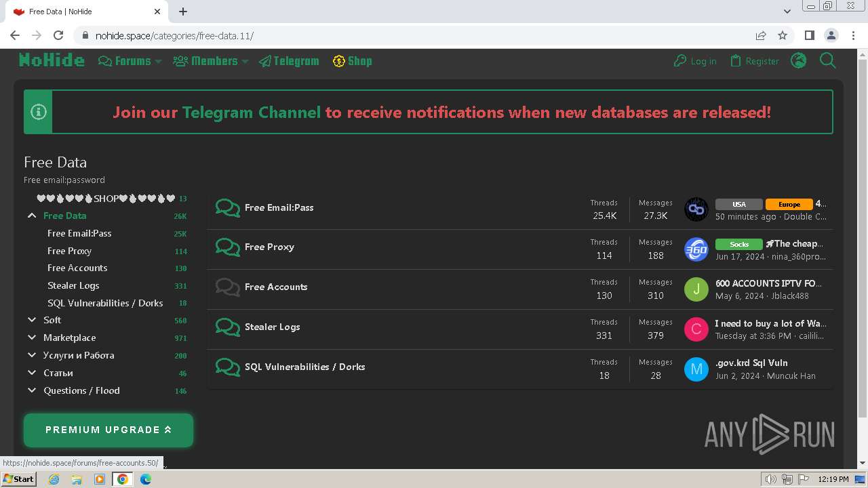The height and width of the screenshot is (488, 868).
Task: Expand the Статьи sidebar category
Action: tap(32, 373)
